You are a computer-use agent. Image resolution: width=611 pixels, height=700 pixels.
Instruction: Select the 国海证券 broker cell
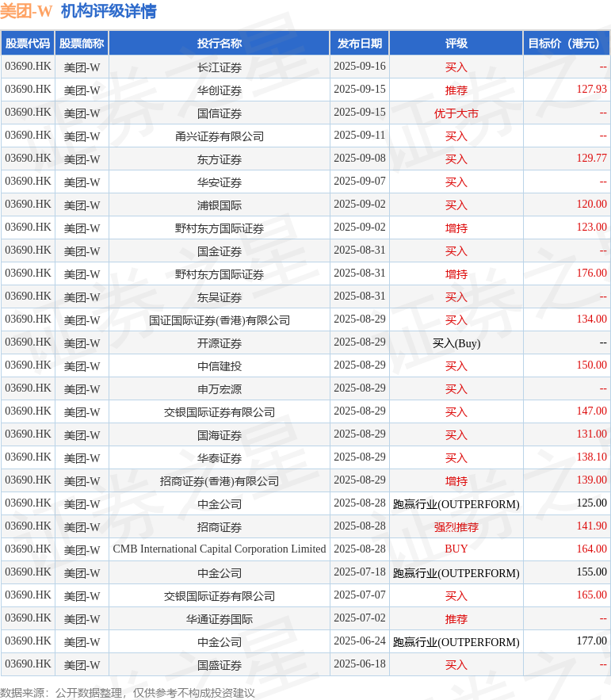click(220, 435)
